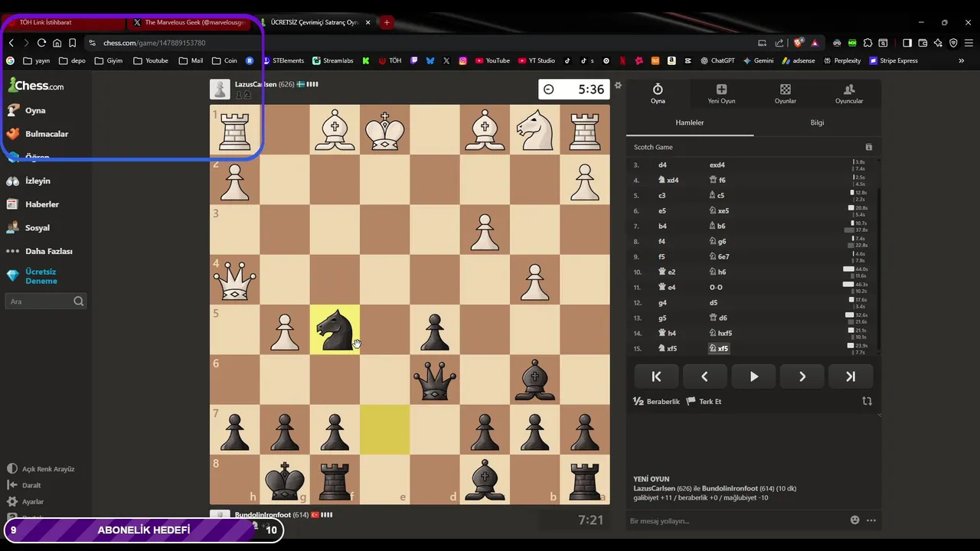980x551 pixels.
Task: Click the LazusCarlsen player avatar
Action: click(220, 90)
